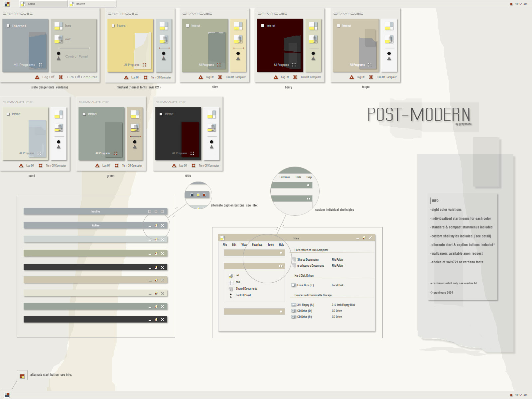
Task: Toggle the Internet checkbox in gray menu
Action: click(x=161, y=114)
